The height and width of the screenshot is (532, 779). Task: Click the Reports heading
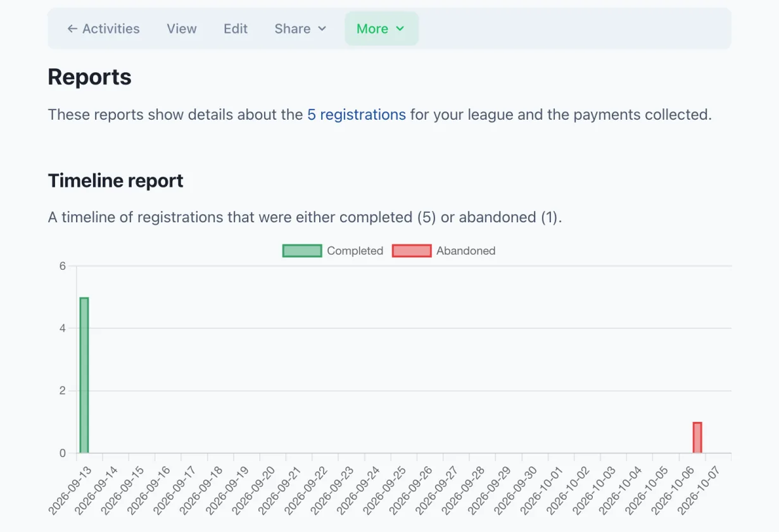tap(89, 77)
